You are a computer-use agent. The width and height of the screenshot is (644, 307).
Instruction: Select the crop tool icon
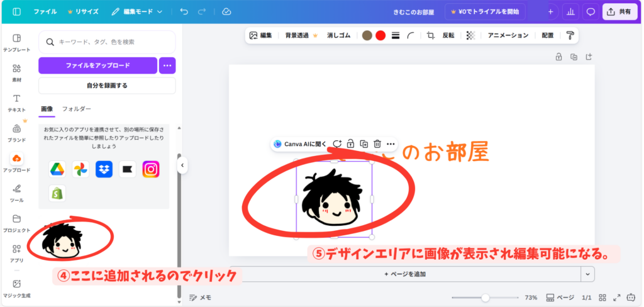[430, 35]
